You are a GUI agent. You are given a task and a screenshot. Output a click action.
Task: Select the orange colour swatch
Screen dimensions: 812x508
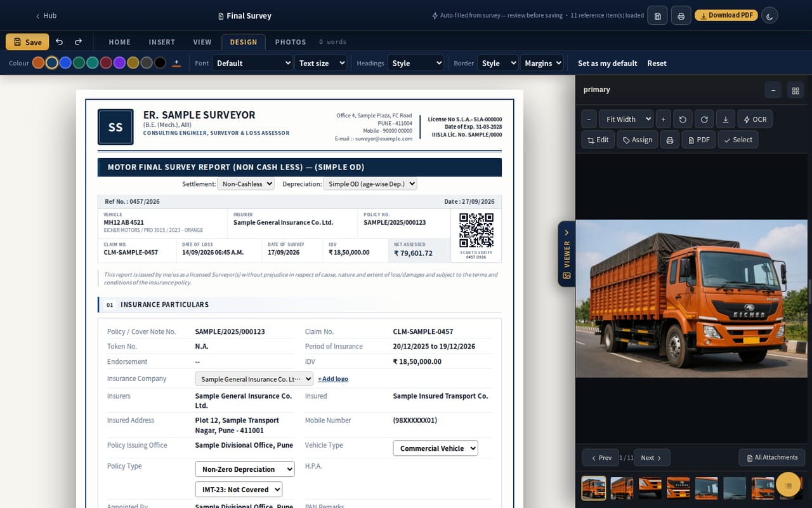pos(38,63)
